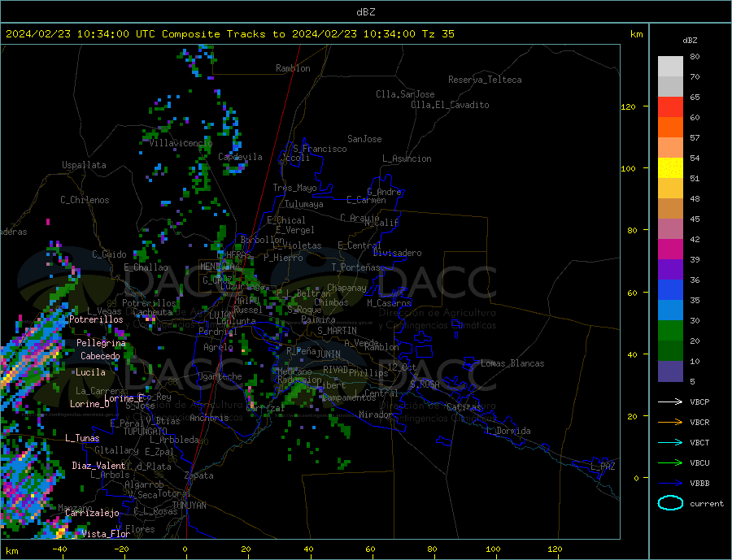Click the cyan 'current' ellipse legend icon
The width and height of the screenshot is (732, 560).
[x=670, y=503]
